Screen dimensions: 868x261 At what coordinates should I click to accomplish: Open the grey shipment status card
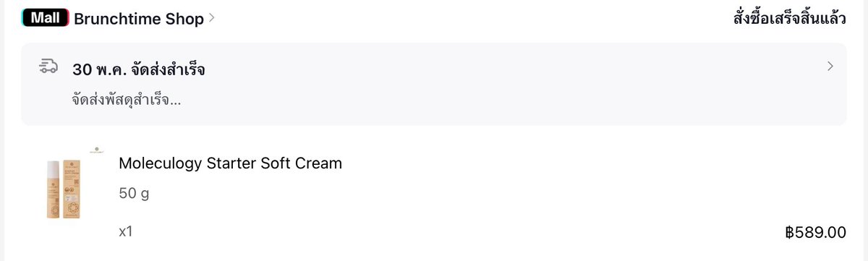coord(434,85)
